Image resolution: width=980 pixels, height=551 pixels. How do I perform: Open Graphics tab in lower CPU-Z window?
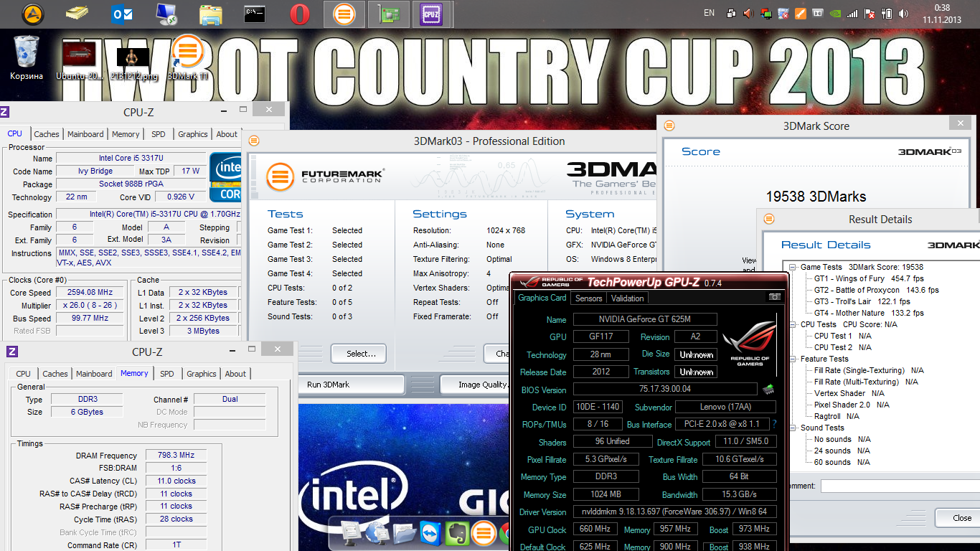click(202, 374)
